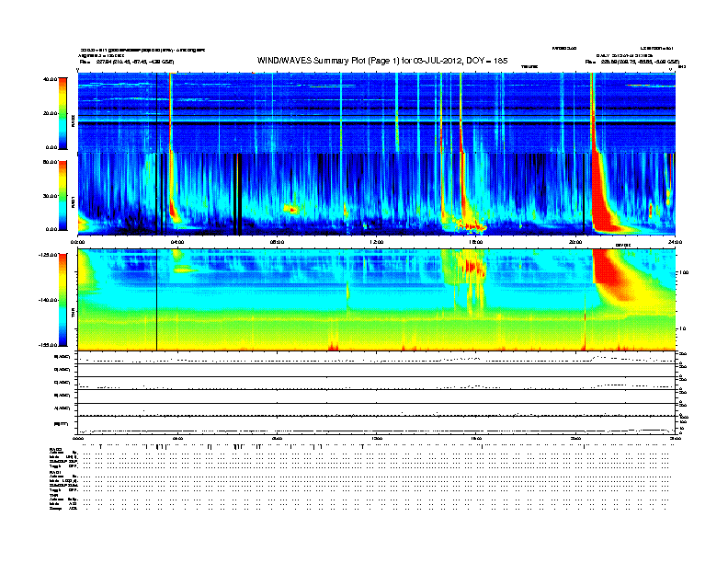Click the black vertical line in TNR panel
Screen dimensions: 728x563
pyautogui.click(x=156, y=300)
